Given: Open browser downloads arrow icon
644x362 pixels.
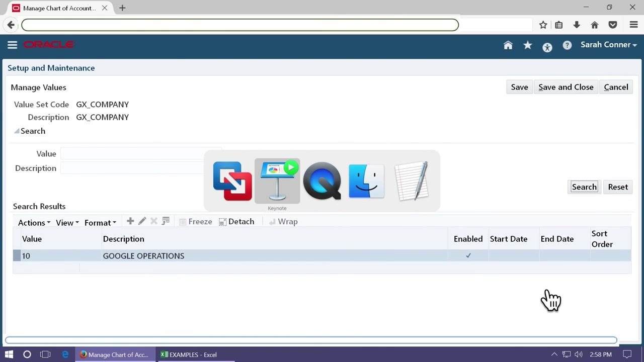Looking at the screenshot, I should coord(577,25).
